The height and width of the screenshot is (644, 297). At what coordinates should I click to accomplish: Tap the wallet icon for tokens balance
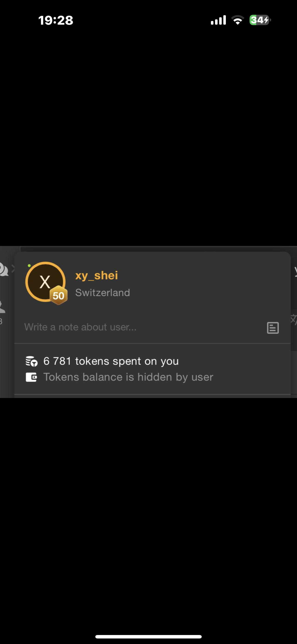pyautogui.click(x=31, y=377)
